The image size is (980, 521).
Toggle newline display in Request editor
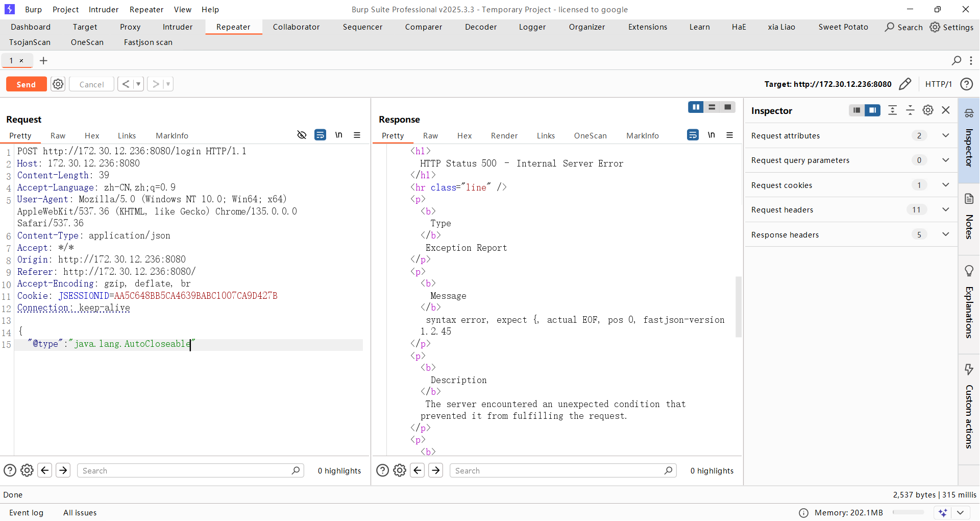338,135
